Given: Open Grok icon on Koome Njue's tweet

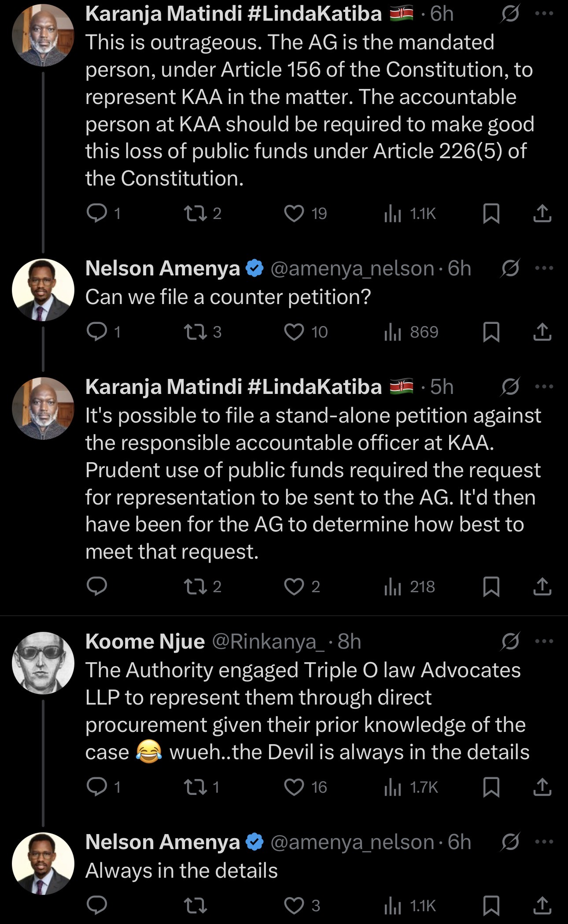Looking at the screenshot, I should [510, 642].
